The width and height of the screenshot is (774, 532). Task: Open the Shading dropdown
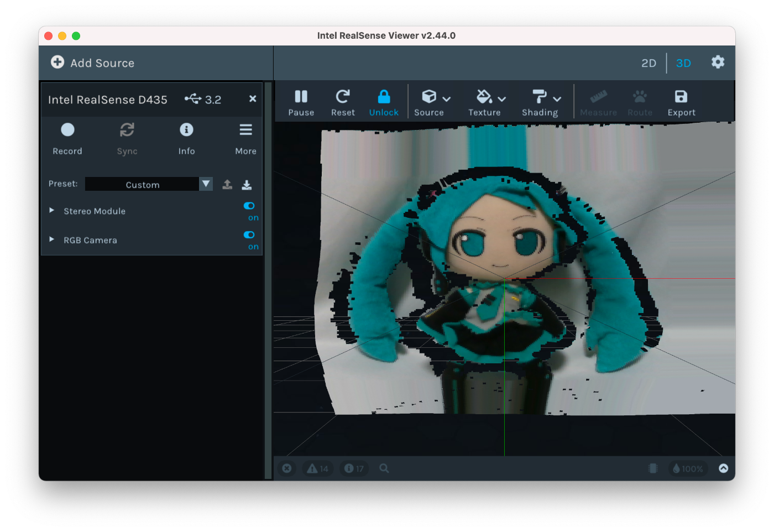[543, 102]
